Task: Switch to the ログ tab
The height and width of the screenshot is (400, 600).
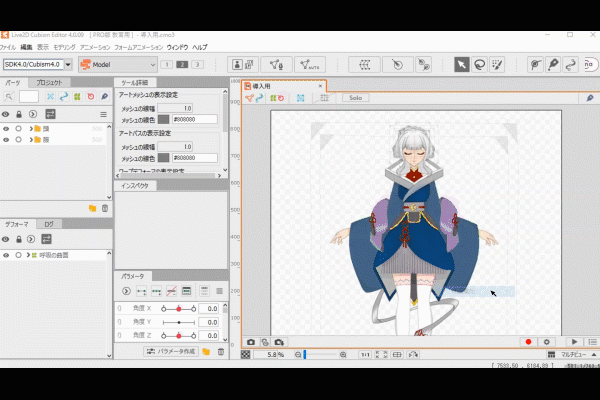Action: click(x=49, y=224)
